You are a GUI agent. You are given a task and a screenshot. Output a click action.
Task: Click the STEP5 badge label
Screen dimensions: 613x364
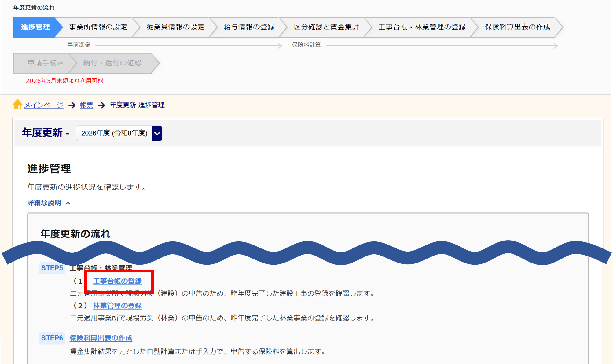52,268
